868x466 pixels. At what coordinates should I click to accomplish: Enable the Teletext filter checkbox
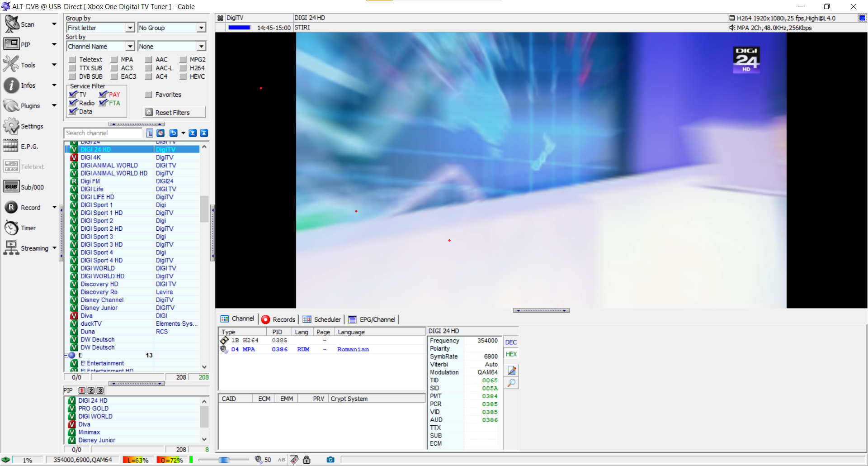point(72,59)
